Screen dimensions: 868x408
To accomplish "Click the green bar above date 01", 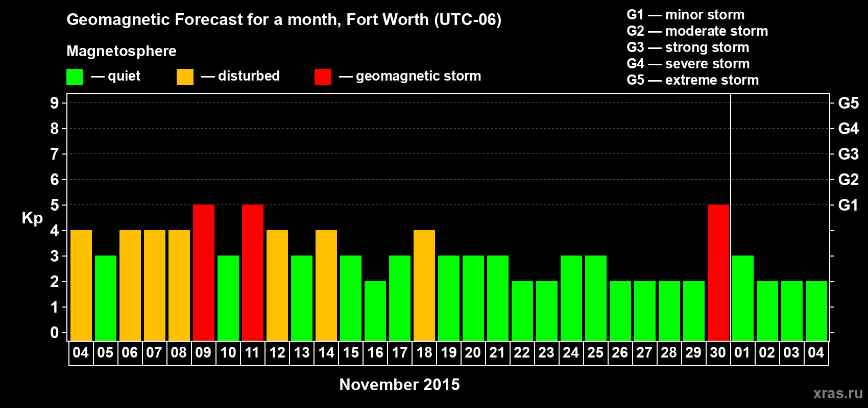I will [x=743, y=298].
